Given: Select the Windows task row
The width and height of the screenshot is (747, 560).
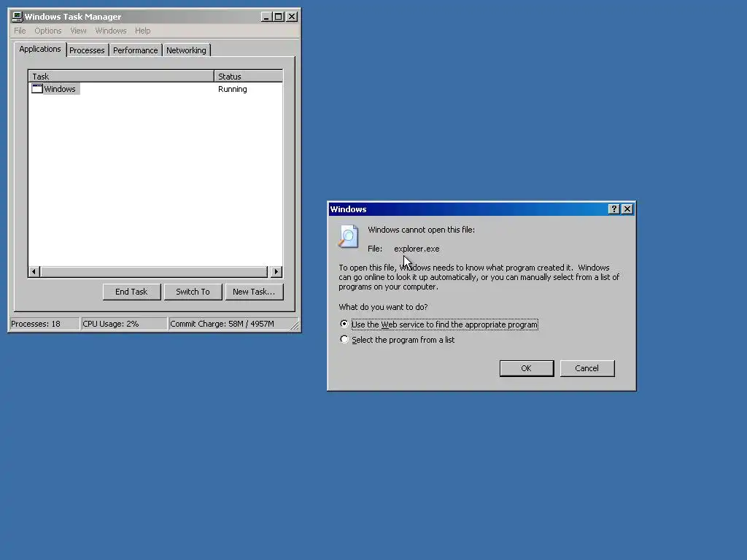Looking at the screenshot, I should point(155,89).
